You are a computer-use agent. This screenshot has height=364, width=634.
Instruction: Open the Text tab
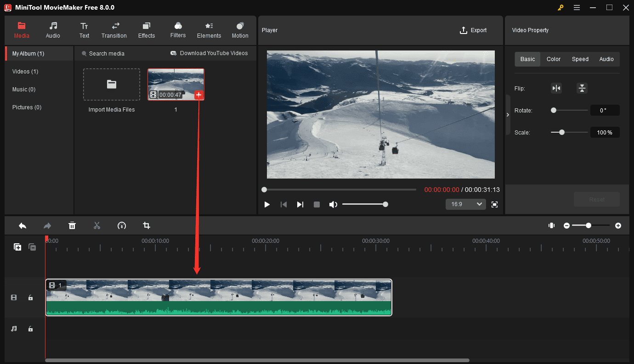(x=84, y=30)
